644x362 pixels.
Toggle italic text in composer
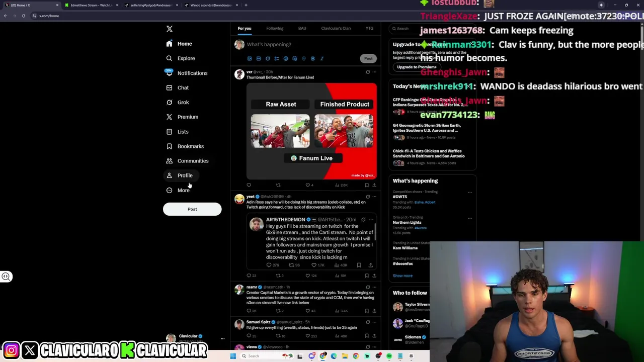[x=322, y=59]
